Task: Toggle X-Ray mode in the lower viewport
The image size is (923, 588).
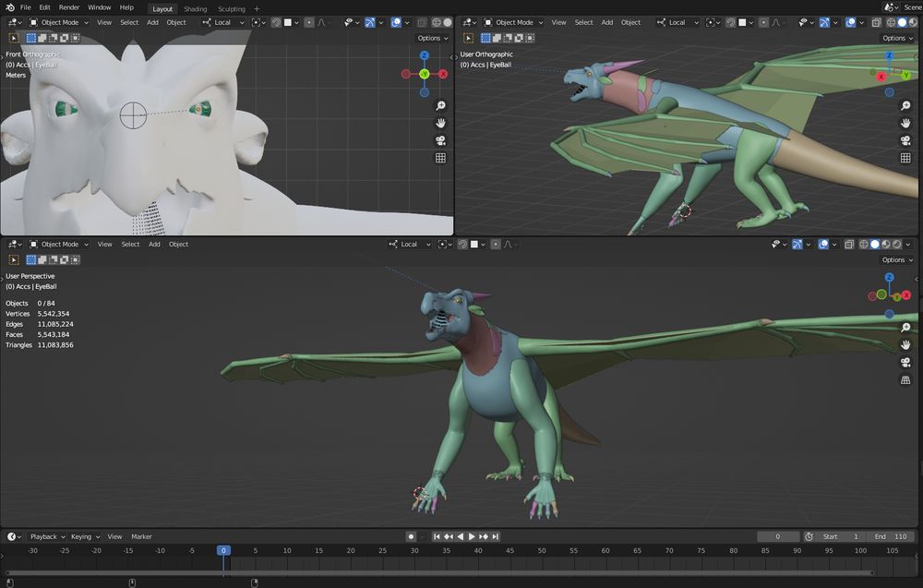Action: tap(849, 244)
